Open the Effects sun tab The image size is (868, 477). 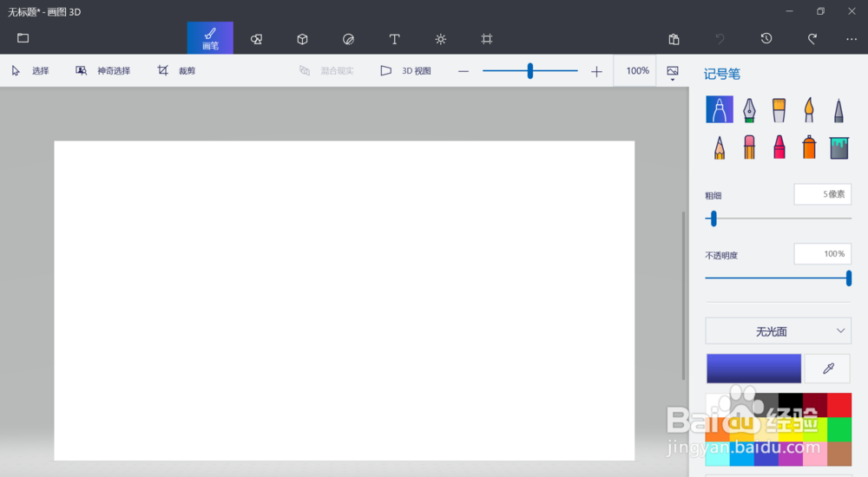(x=441, y=39)
